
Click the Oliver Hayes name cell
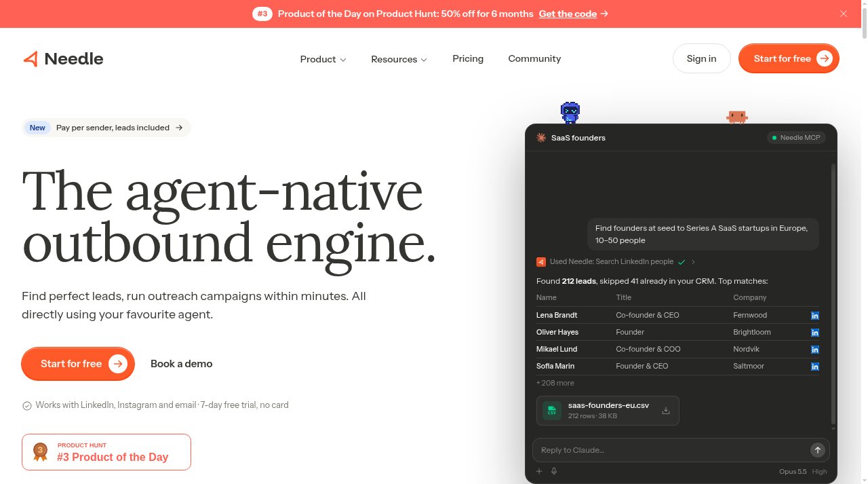pos(557,332)
